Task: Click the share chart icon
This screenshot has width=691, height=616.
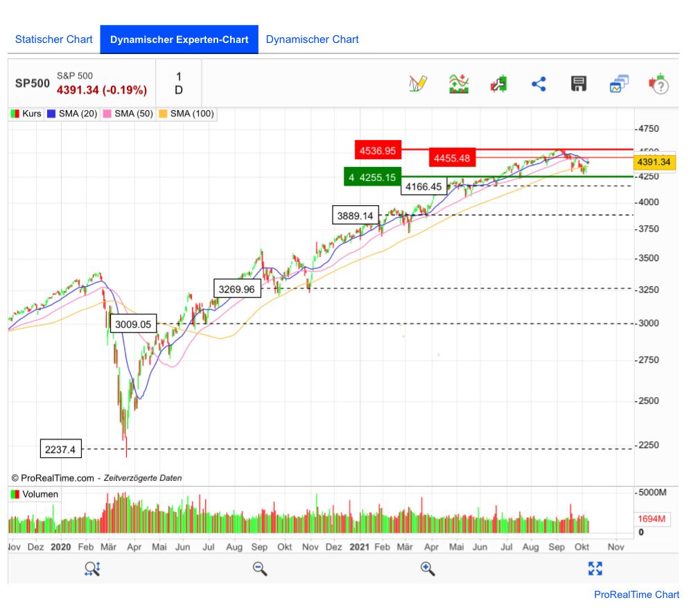Action: point(539,84)
